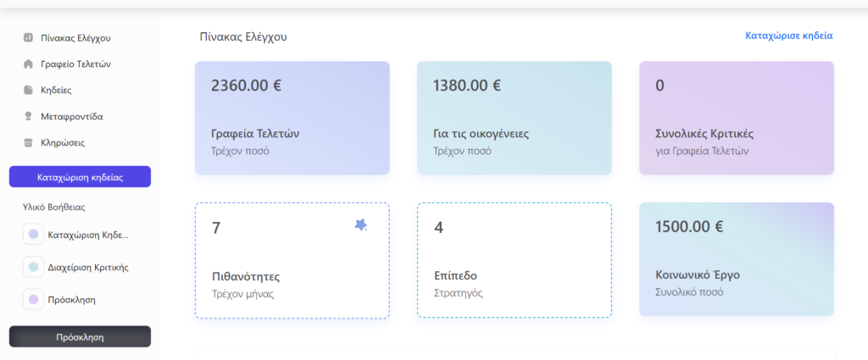Image resolution: width=868 pixels, height=360 pixels.
Task: Select Κληρώσεις from the sidebar menu
Action: (62, 142)
